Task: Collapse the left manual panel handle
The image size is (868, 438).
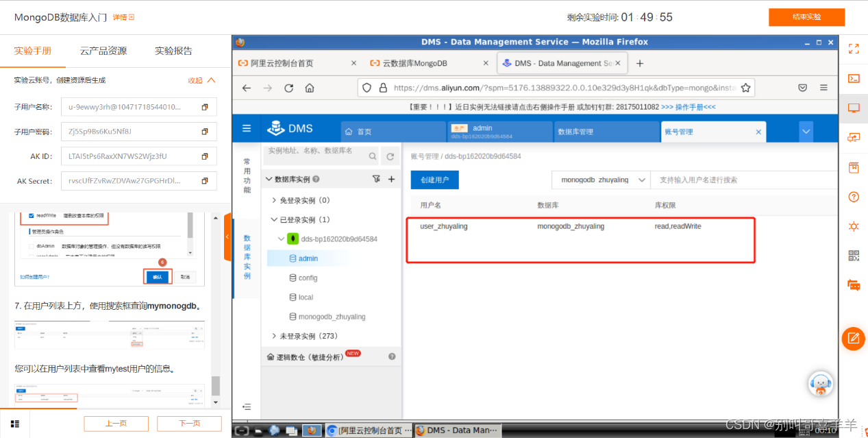Action: point(227,236)
